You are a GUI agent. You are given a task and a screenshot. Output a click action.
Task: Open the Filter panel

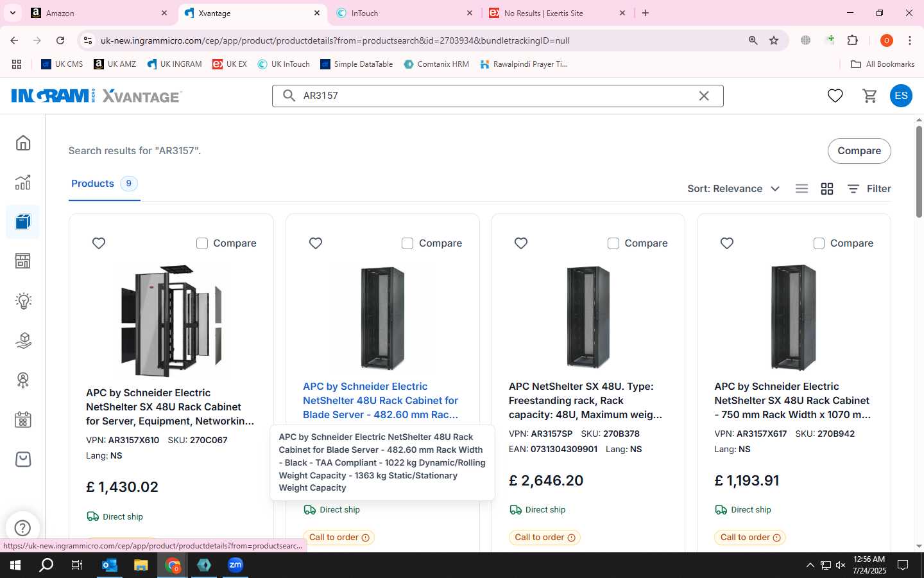[x=869, y=189]
